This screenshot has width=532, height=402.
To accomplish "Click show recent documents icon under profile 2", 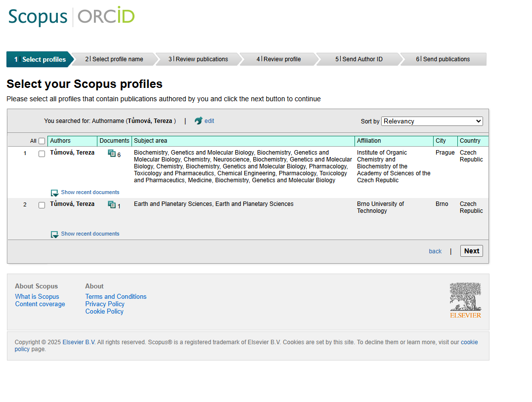I will pos(54,235).
